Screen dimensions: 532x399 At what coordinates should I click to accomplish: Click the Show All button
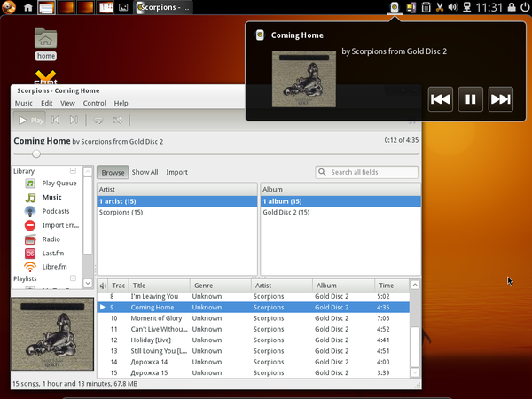[145, 172]
